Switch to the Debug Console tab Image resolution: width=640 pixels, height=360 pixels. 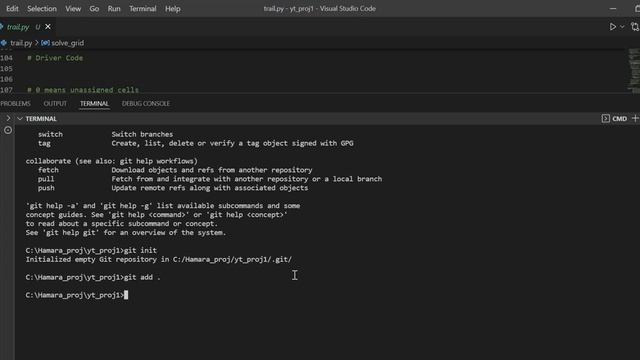coord(146,104)
